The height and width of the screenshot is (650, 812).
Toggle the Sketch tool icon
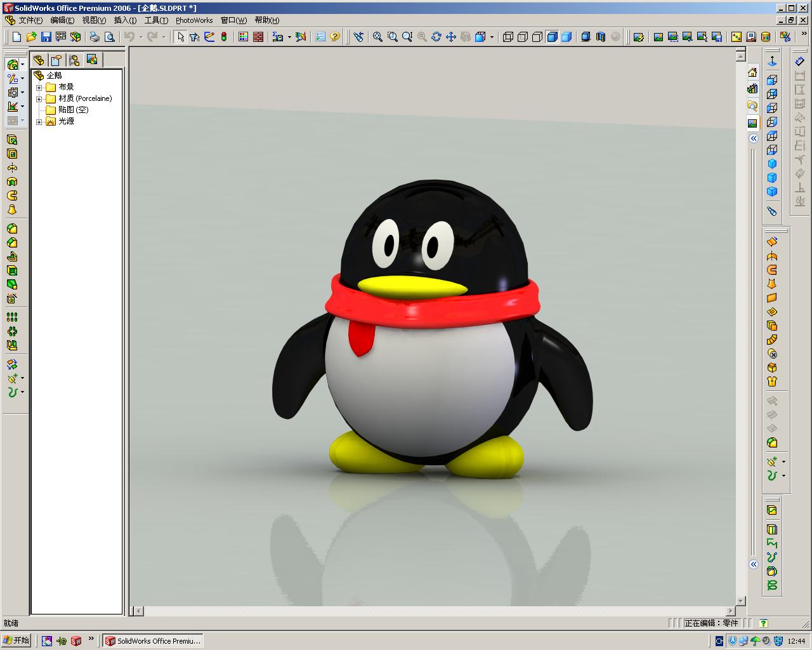209,37
